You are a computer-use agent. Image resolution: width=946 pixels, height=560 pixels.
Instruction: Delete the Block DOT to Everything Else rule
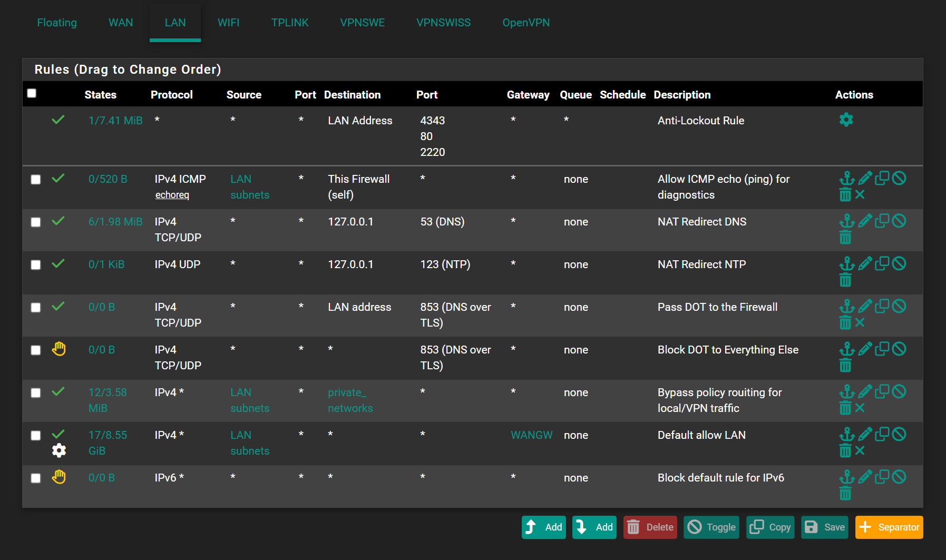845,365
